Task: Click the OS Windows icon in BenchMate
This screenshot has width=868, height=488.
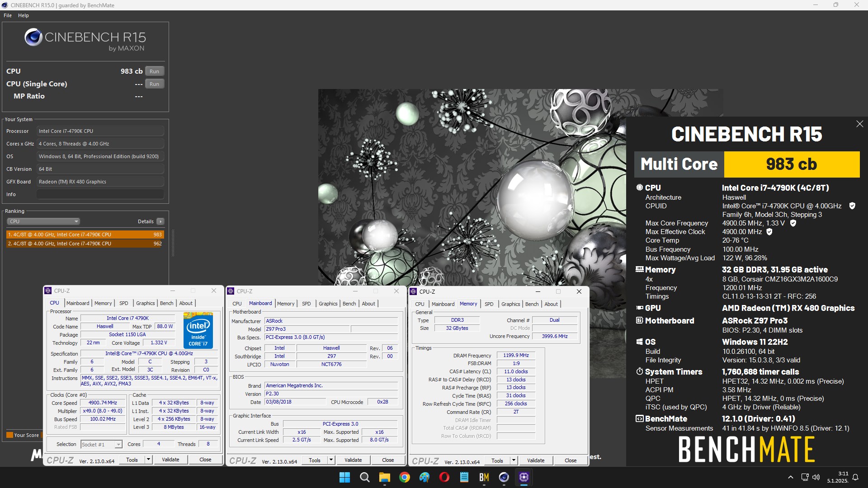Action: click(639, 342)
